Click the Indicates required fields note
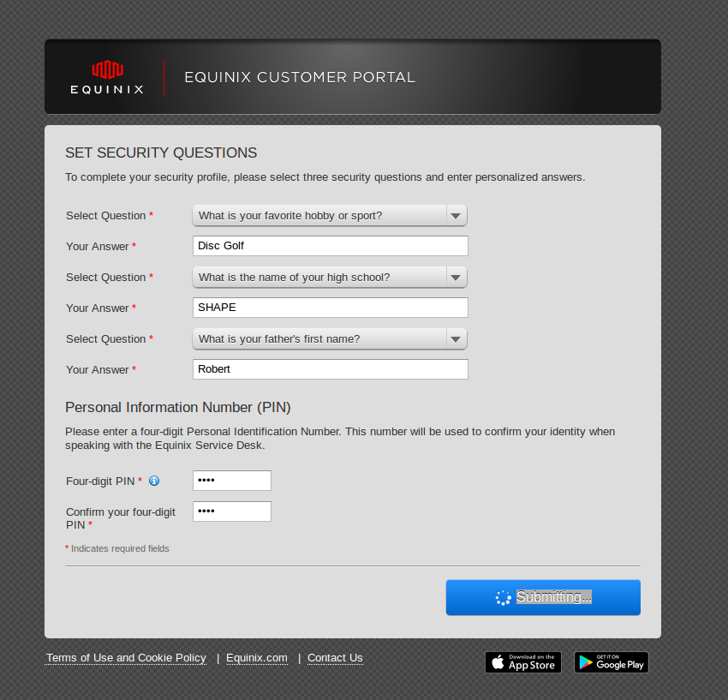Image resolution: width=728 pixels, height=700 pixels. point(119,548)
